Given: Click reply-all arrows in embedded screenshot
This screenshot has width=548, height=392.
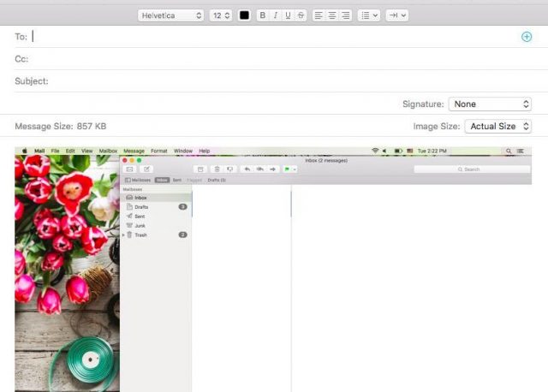Looking at the screenshot, I should [260, 169].
